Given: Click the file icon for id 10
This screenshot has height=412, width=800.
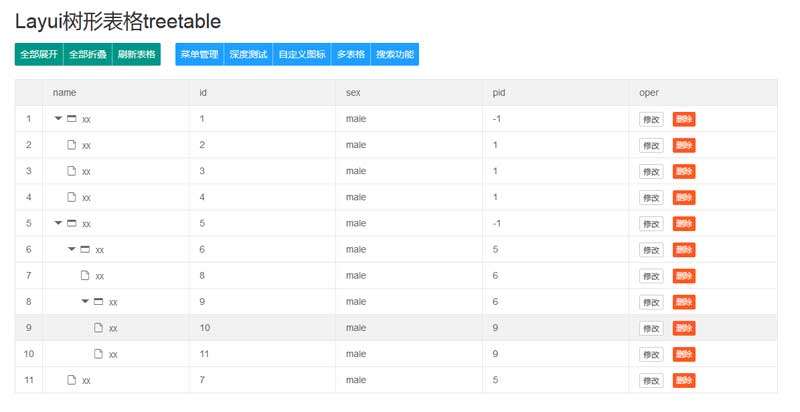Looking at the screenshot, I should point(98,327).
